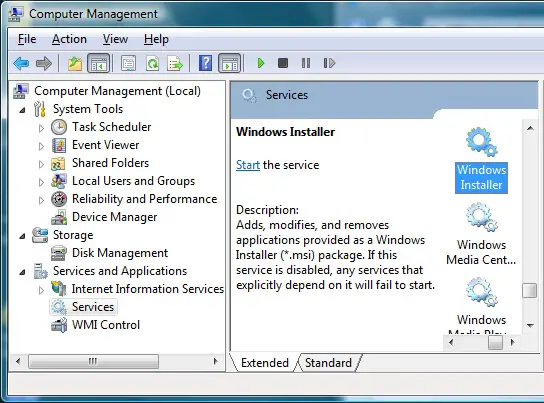The image size is (544, 403).
Task: Switch to the Extended tab
Action: [265, 363]
